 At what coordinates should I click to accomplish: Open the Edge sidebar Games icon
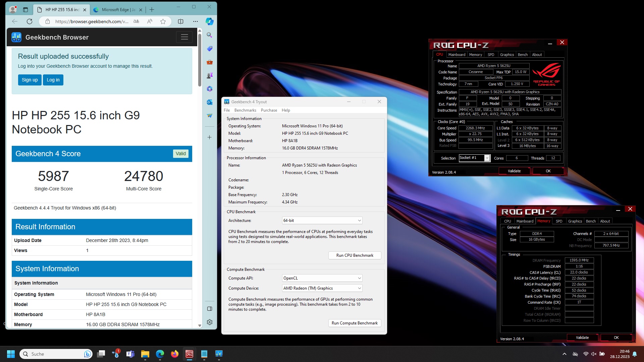[x=209, y=75]
